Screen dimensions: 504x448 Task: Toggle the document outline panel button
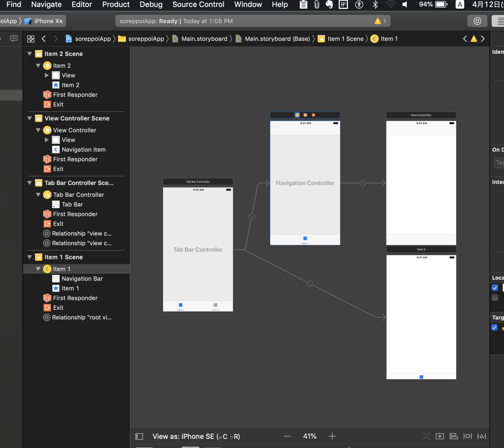pyautogui.click(x=139, y=436)
